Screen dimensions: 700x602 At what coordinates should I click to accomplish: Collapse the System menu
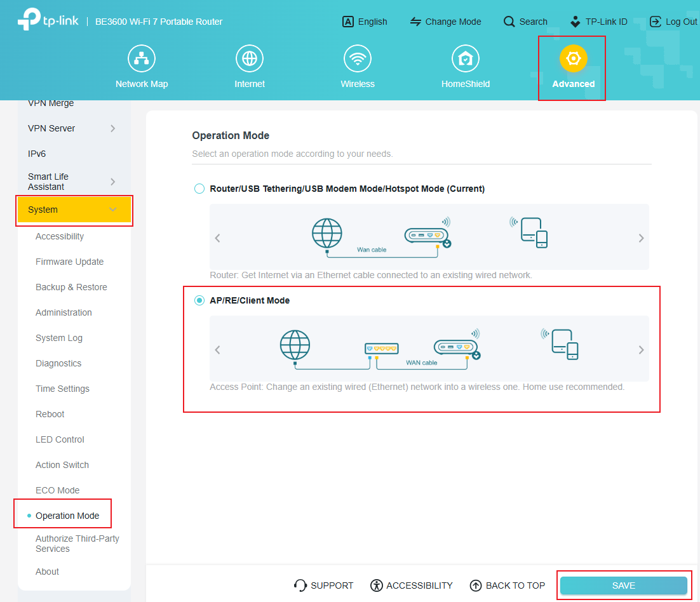click(x=74, y=210)
